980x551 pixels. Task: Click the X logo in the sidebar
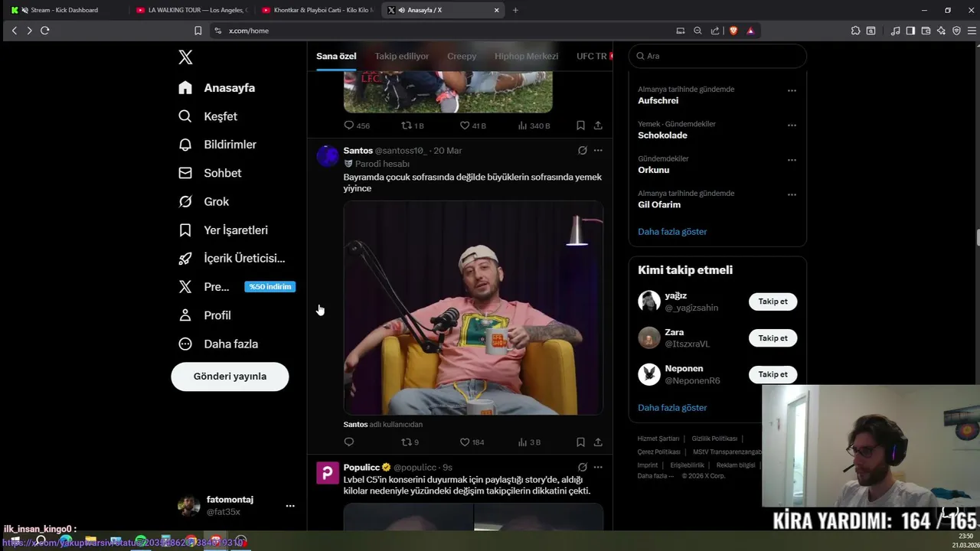[x=185, y=57]
